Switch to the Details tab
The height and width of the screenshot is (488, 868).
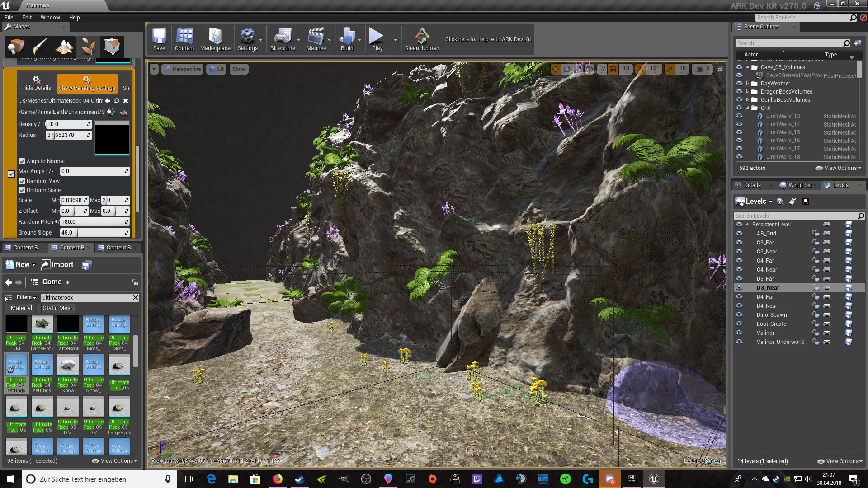pyautogui.click(x=752, y=185)
